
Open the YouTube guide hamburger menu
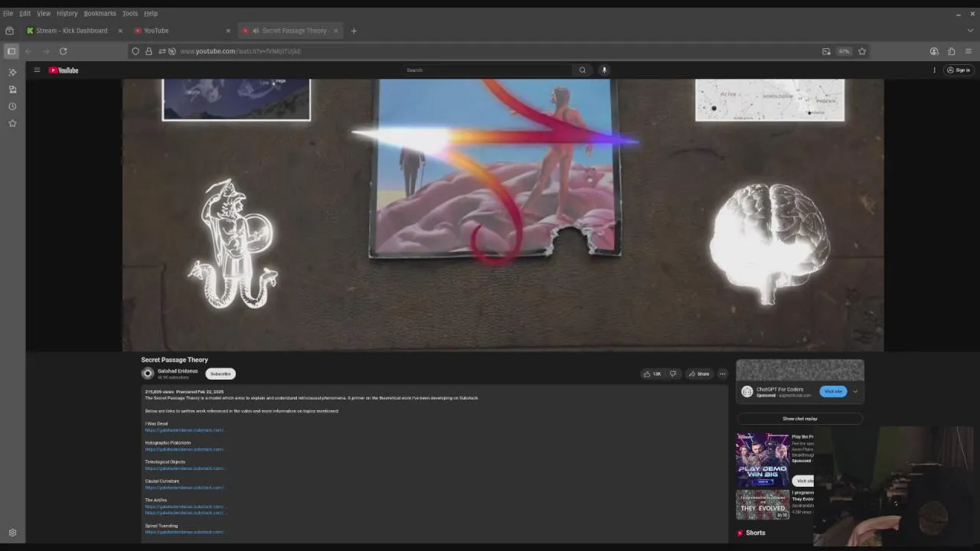[37, 70]
